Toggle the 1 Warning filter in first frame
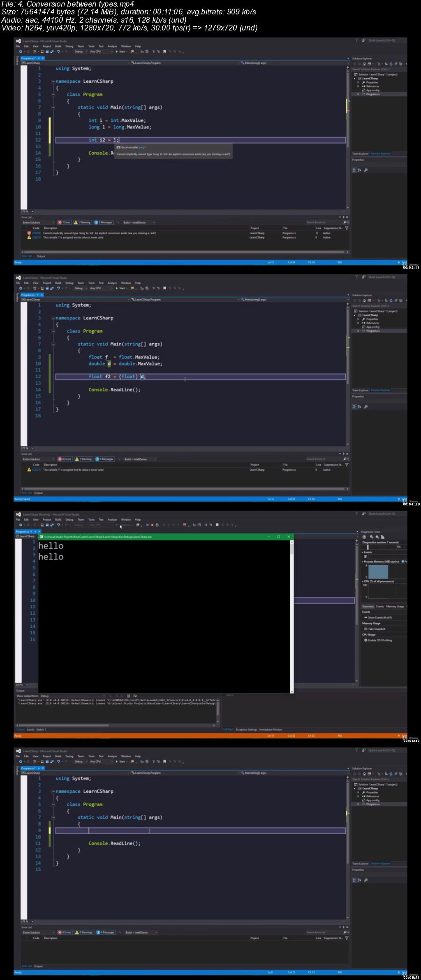421x980 pixels. coord(82,222)
